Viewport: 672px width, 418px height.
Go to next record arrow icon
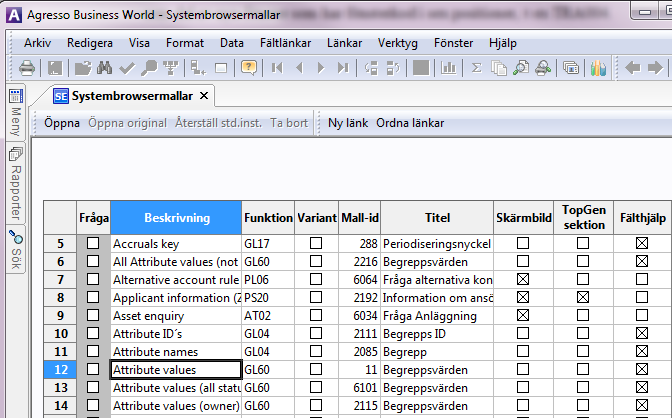point(321,68)
